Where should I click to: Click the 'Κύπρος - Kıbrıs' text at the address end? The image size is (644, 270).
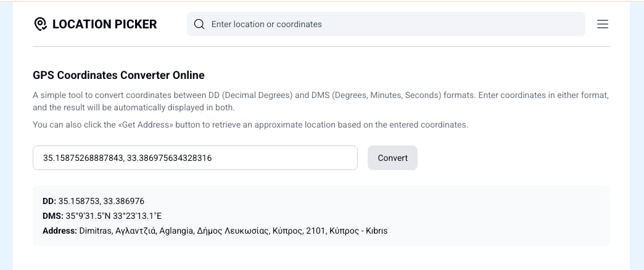358,231
